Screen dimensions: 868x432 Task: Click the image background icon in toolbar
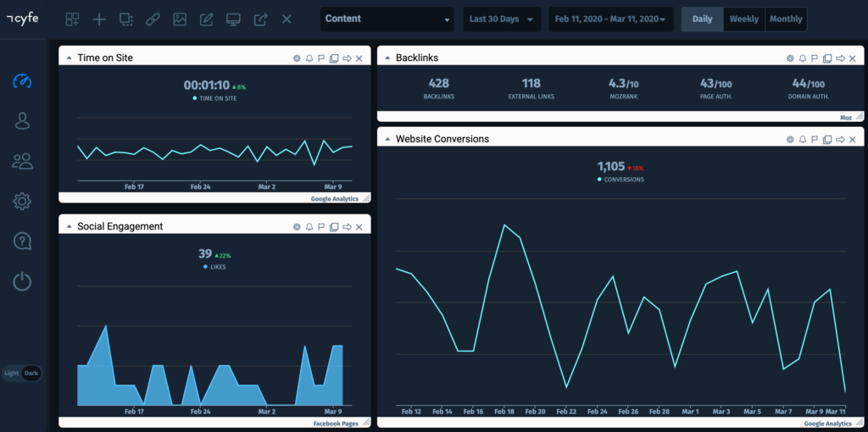[x=180, y=19]
